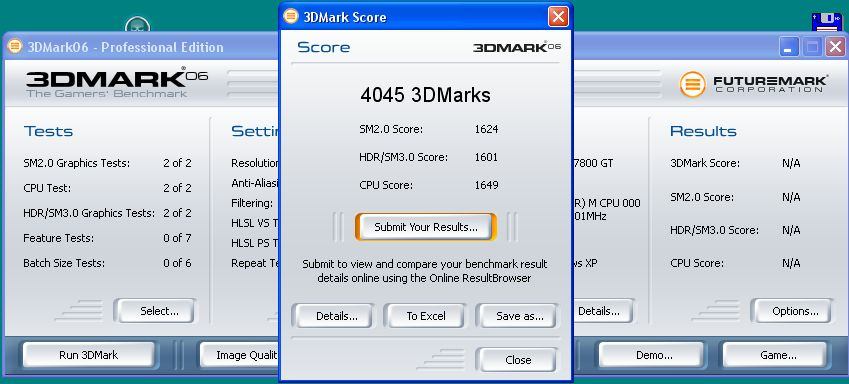Click the 4045 3DMarks score text
849x384 pixels.
(x=426, y=95)
